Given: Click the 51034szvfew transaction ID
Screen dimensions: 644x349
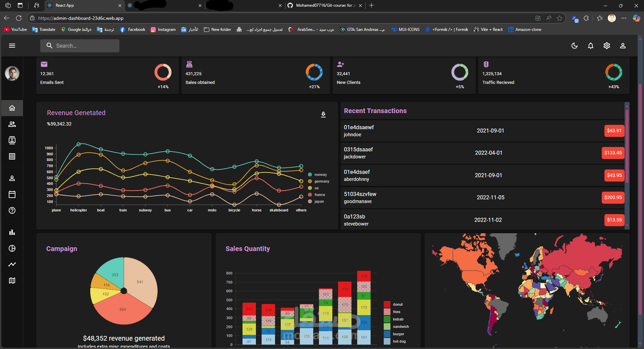Looking at the screenshot, I should pyautogui.click(x=360, y=194).
